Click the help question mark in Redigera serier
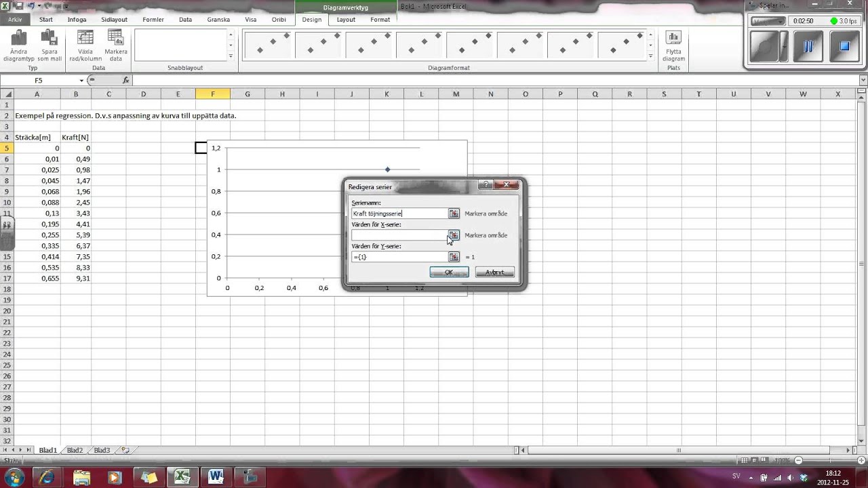 486,185
